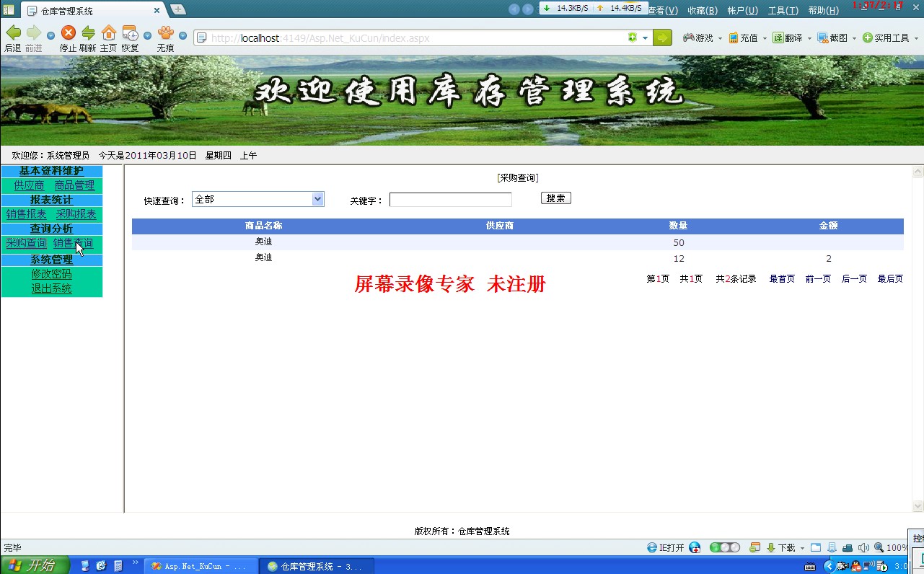
Task: Click the blue globe first-aid repair icon
Action: (695, 547)
